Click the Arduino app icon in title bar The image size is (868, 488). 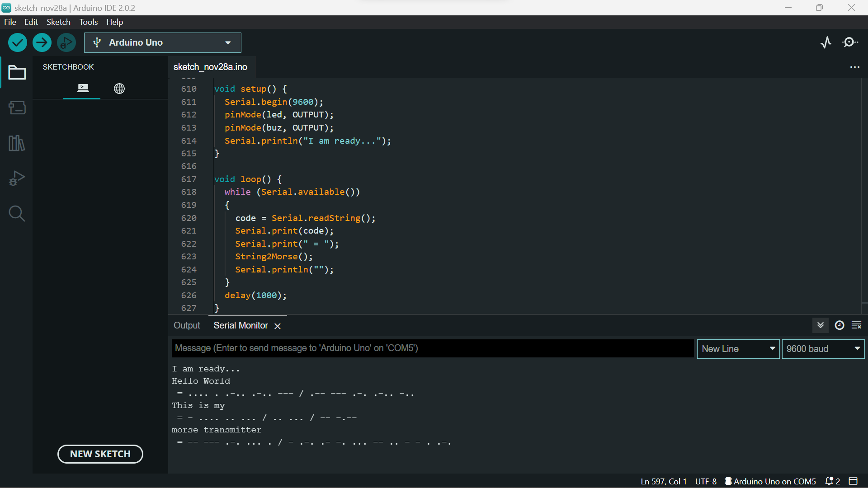coord(6,8)
